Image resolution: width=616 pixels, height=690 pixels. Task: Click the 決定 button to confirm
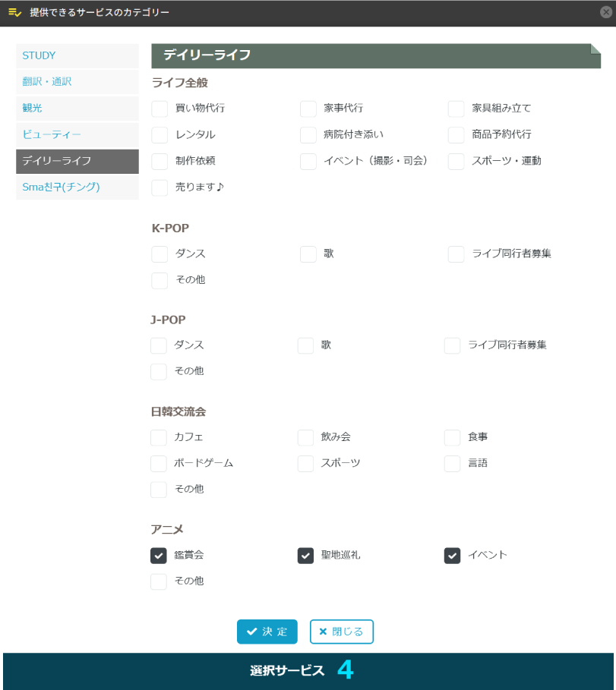(x=267, y=631)
